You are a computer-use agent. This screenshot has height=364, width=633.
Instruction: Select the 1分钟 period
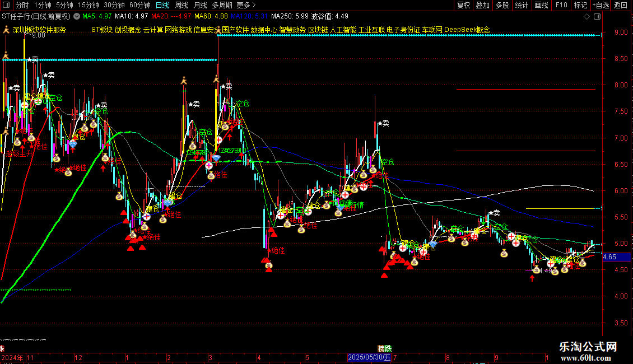click(x=43, y=5)
